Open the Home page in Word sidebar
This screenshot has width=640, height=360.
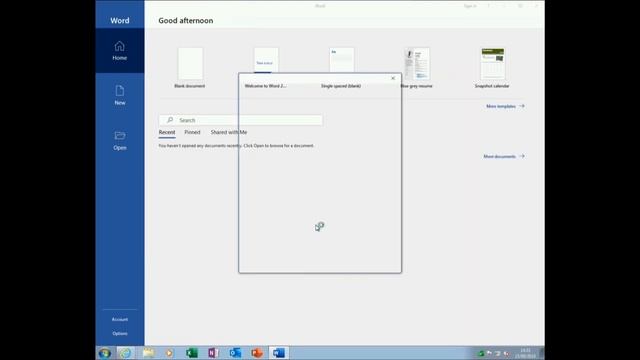coord(120,51)
